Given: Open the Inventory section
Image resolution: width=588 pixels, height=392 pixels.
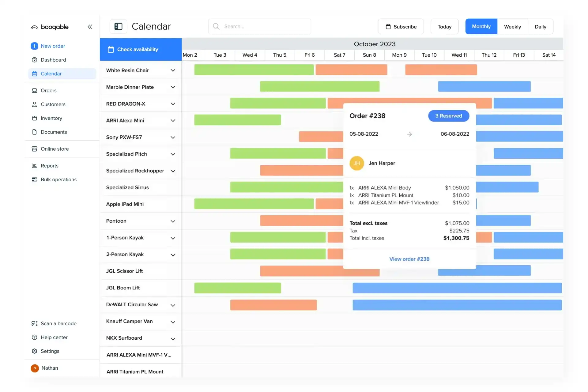Looking at the screenshot, I should coord(51,118).
